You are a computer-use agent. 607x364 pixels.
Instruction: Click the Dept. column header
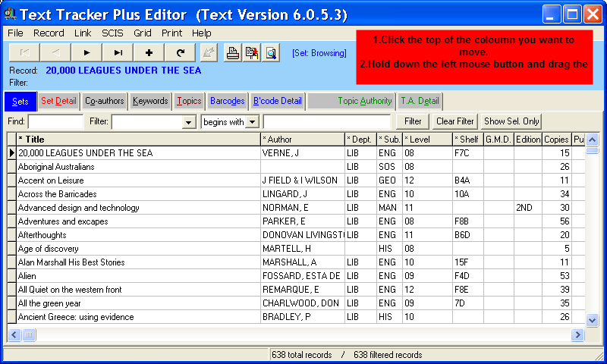click(361, 140)
